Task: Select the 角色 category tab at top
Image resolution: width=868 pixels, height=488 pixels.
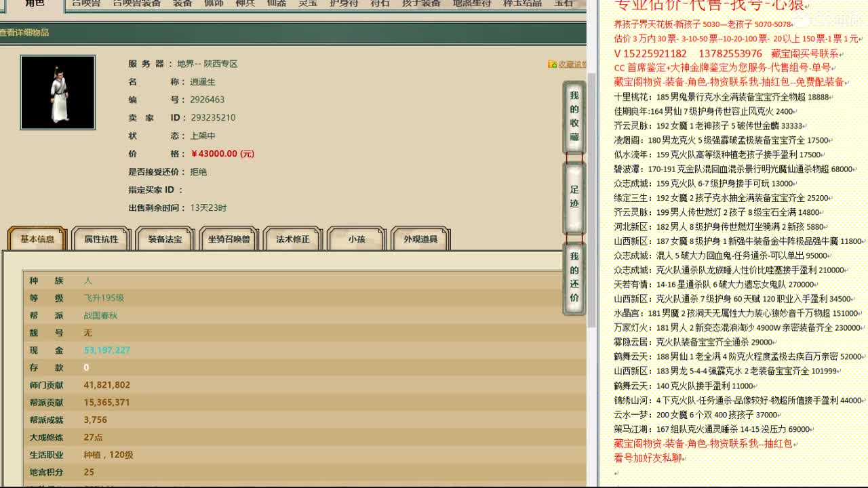Action: pyautogui.click(x=35, y=4)
